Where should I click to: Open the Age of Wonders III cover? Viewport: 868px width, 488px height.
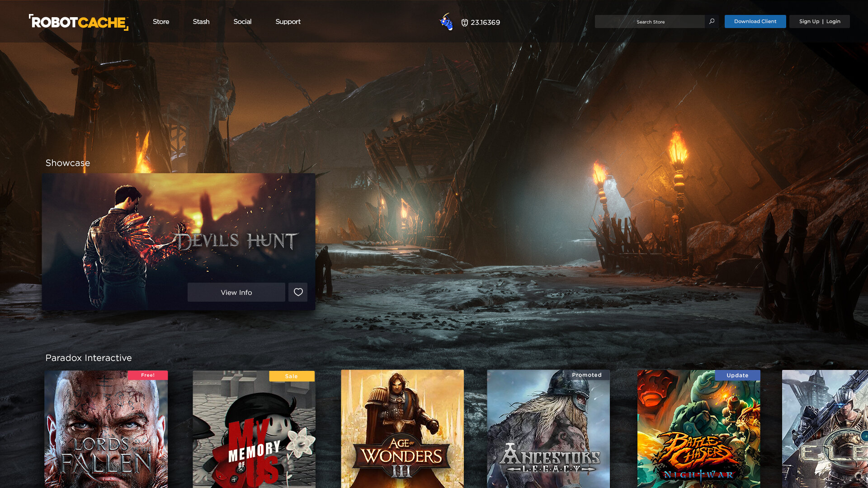402,429
